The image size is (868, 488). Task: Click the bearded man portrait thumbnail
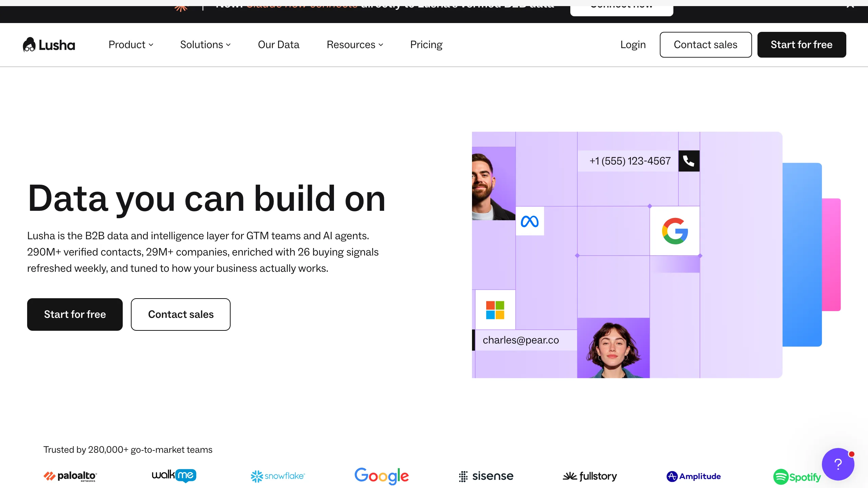point(493,184)
